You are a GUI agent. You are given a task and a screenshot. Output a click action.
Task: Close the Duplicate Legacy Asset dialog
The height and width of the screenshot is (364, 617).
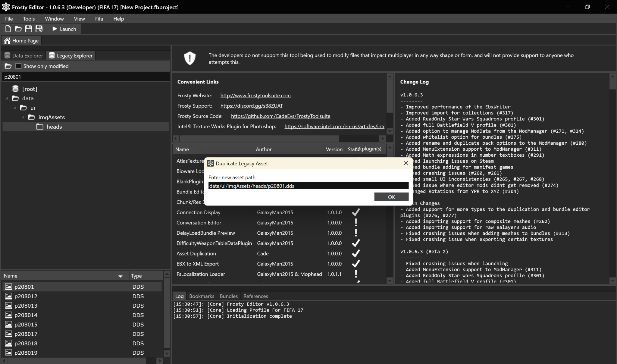tap(406, 163)
